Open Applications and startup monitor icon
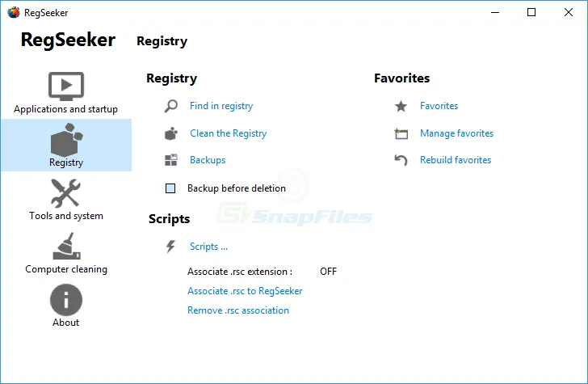 tap(66, 87)
